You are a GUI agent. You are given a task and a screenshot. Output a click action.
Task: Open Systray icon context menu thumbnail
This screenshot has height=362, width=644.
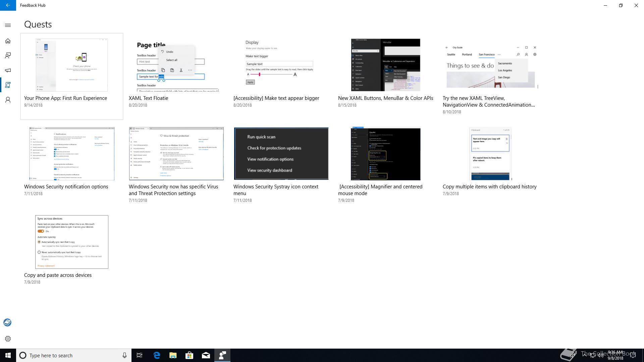pos(281,154)
